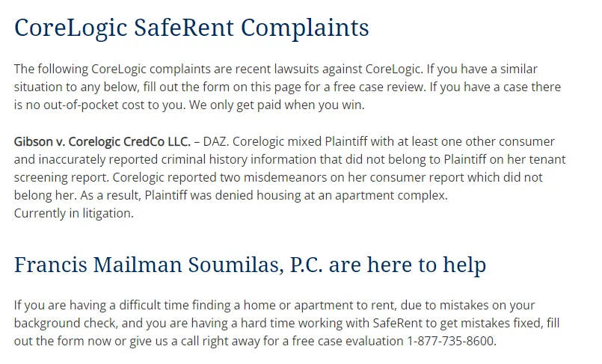Screen dimensions: 602x364
Task: Click the phone number 1-877-735-8600
Action: click(x=451, y=341)
